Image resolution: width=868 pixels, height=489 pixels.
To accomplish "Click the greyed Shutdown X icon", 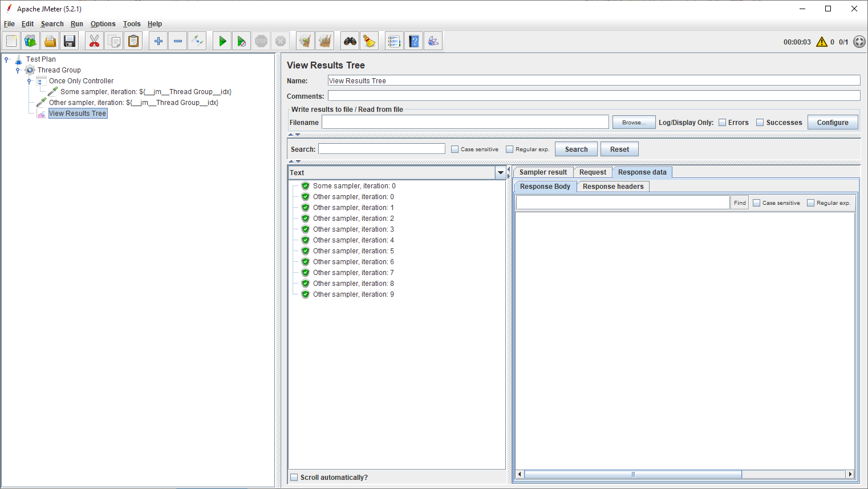I will pyautogui.click(x=281, y=41).
